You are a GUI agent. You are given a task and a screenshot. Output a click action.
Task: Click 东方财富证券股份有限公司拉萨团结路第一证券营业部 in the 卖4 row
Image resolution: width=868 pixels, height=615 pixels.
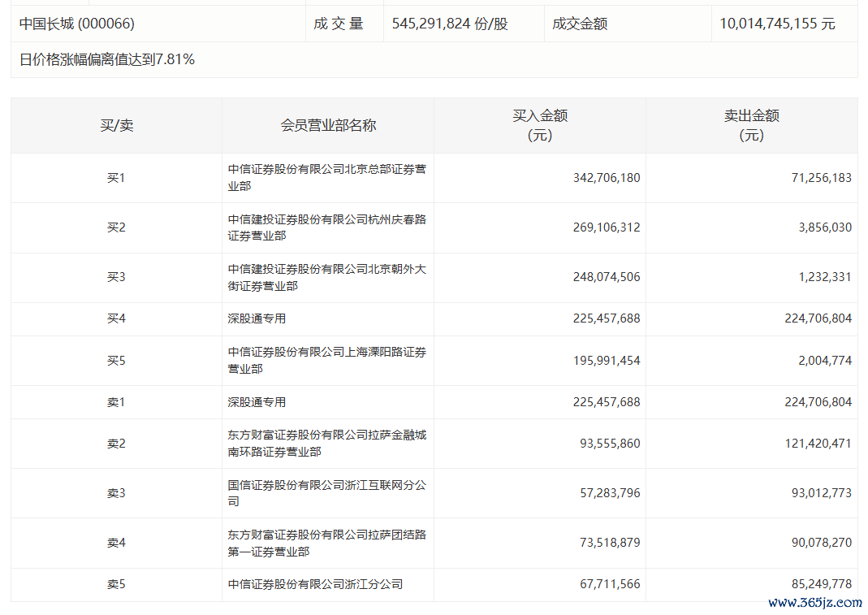pos(327,543)
